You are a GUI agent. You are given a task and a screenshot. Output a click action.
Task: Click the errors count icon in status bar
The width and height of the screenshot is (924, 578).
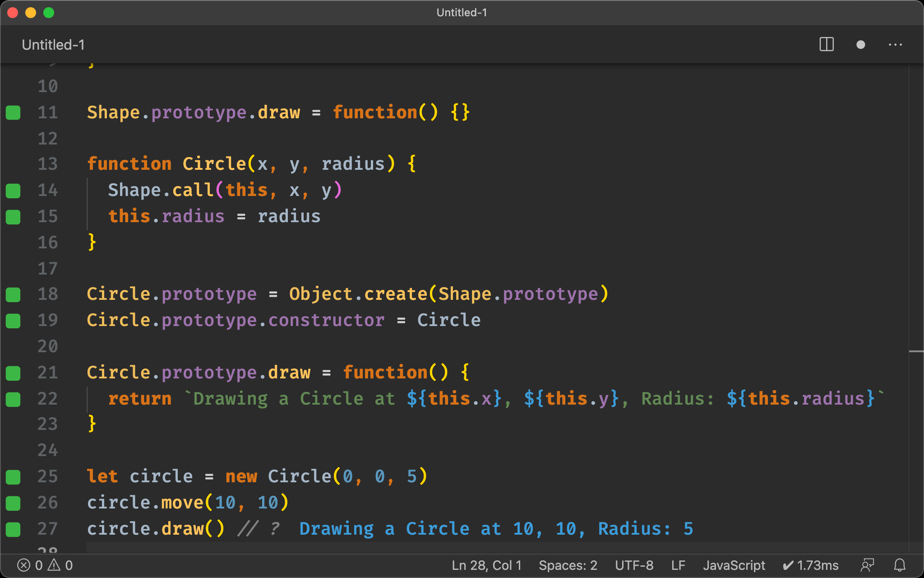(24, 565)
